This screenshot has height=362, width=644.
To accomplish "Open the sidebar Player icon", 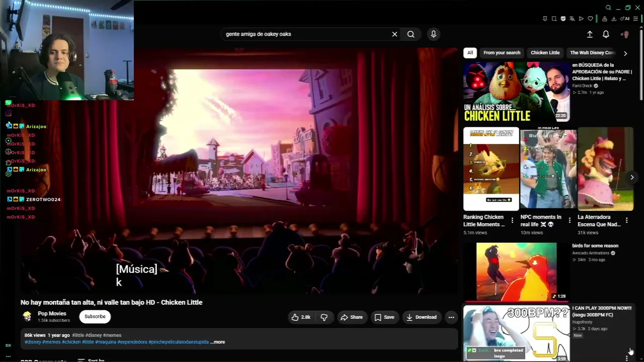I will [8, 141].
